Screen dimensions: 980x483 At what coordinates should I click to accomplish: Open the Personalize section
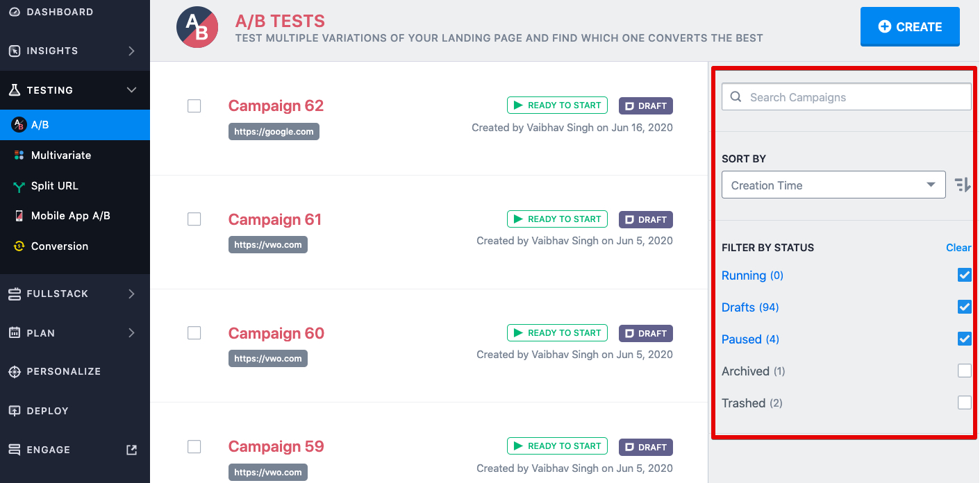56,371
